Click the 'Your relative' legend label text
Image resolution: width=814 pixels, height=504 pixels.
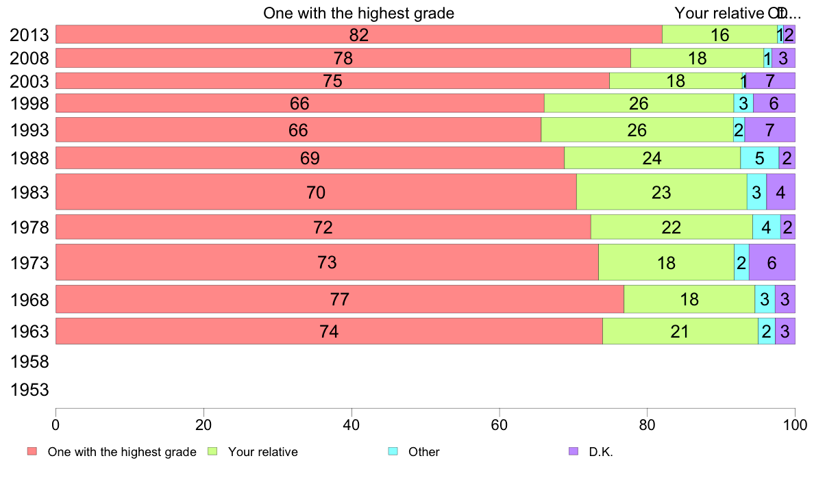pos(262,452)
